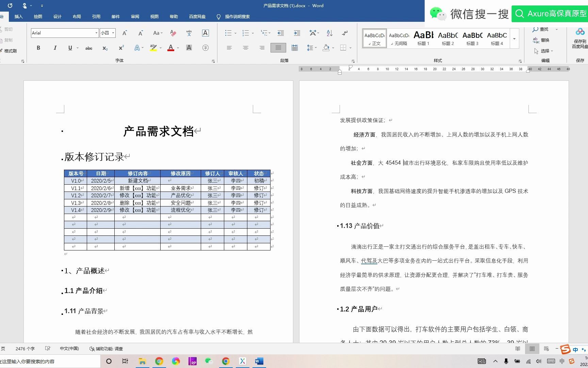
Task: Open font name dropdown
Action: tap(96, 33)
